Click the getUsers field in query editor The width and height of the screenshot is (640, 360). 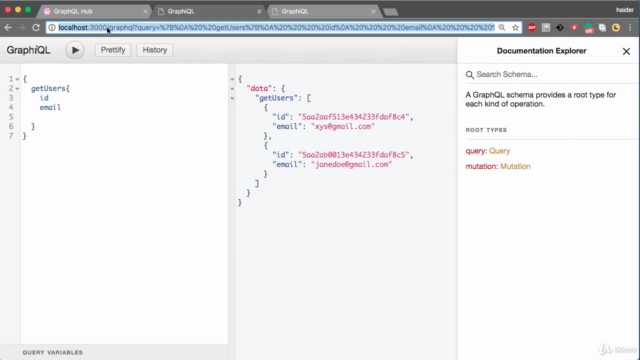[49, 88]
